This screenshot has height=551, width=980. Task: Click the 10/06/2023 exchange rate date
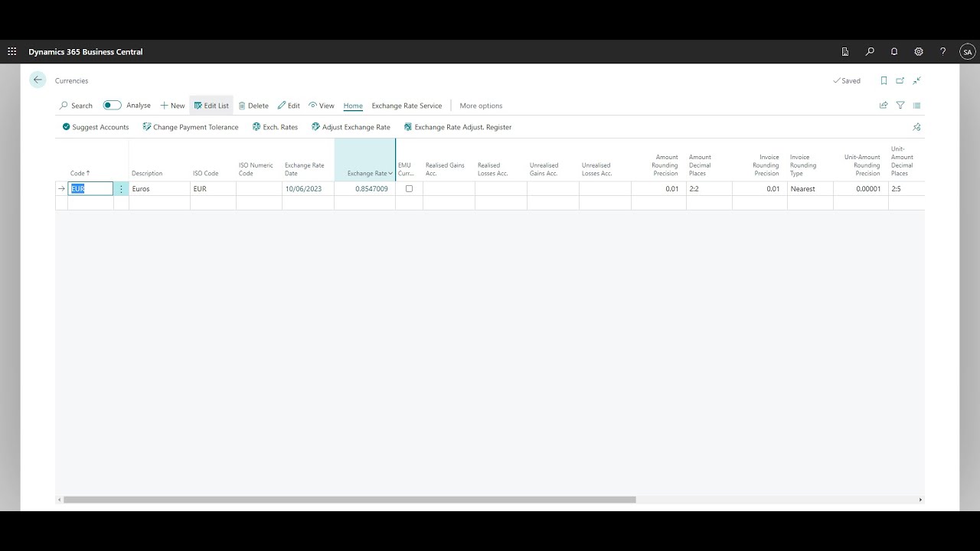coord(304,188)
